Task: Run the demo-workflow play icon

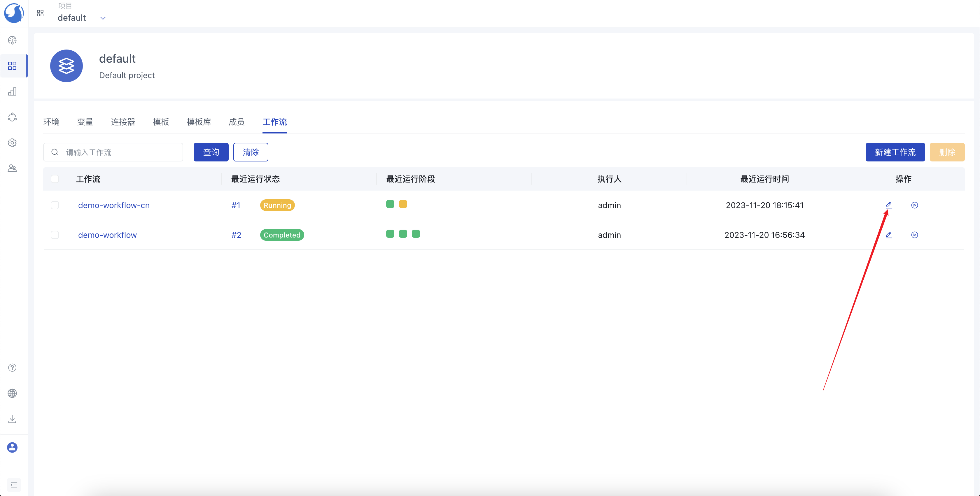Action: click(915, 235)
